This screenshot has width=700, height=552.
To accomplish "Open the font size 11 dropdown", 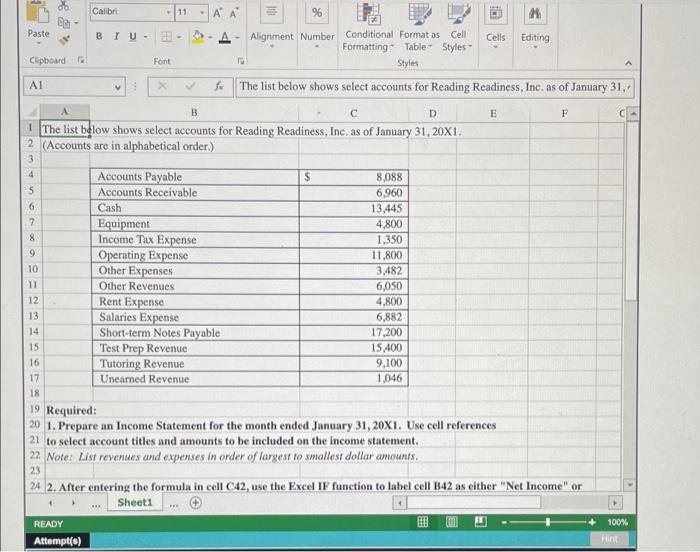I will tap(202, 13).
